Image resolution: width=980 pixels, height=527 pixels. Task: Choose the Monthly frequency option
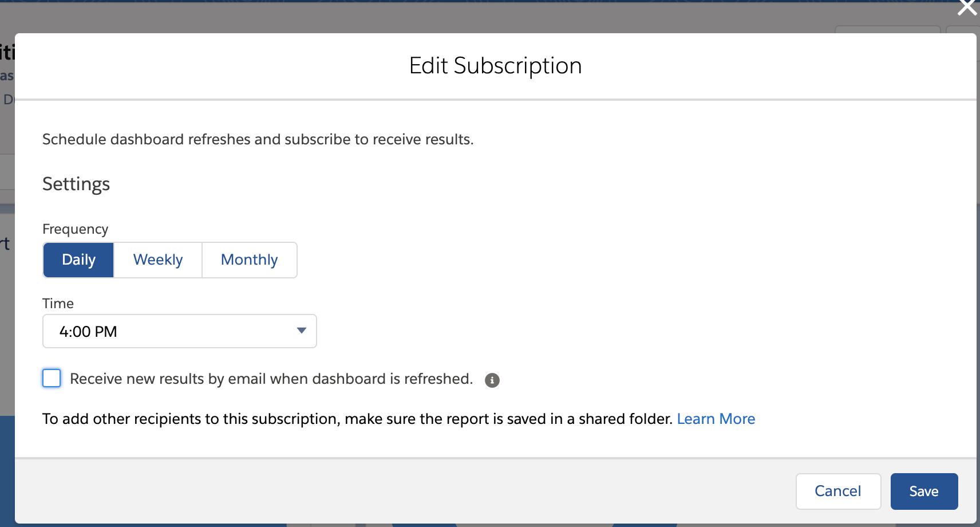click(249, 260)
